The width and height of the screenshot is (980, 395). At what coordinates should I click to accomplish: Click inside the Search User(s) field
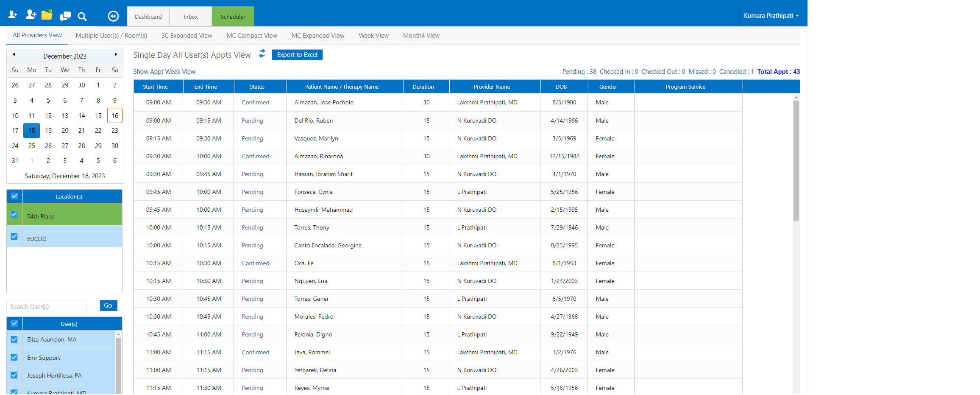click(47, 306)
